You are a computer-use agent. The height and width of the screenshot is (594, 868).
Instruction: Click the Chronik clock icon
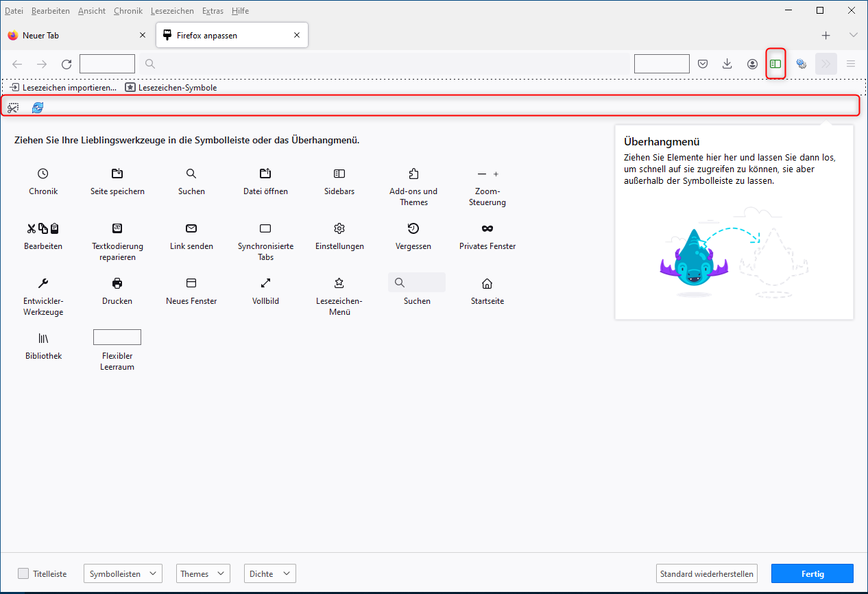(43, 174)
